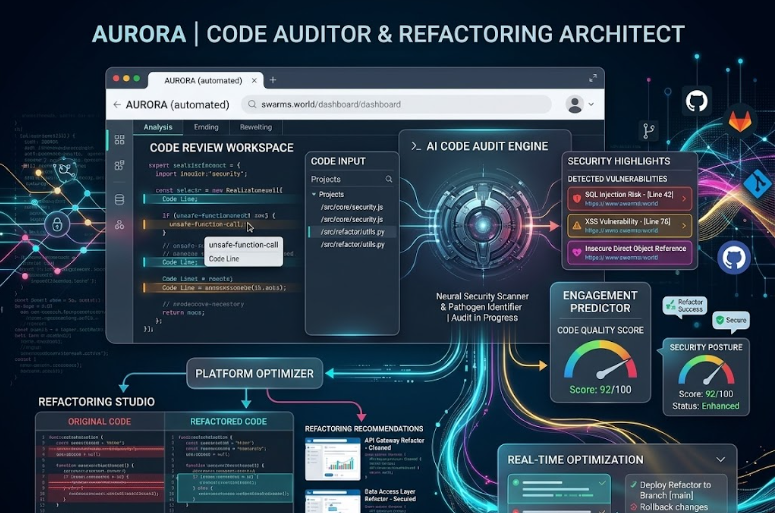This screenshot has height=513, width=775.
Task: Click the Refactor Success badge
Action: (685, 305)
